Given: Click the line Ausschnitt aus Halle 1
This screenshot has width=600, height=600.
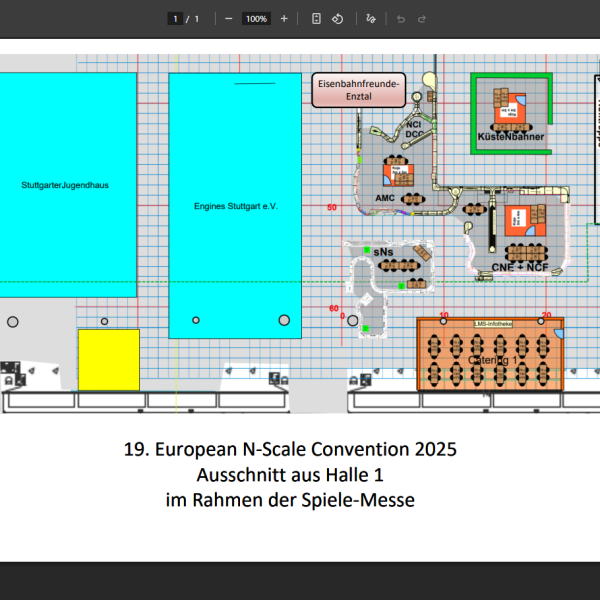Looking at the screenshot, I should click(290, 475).
